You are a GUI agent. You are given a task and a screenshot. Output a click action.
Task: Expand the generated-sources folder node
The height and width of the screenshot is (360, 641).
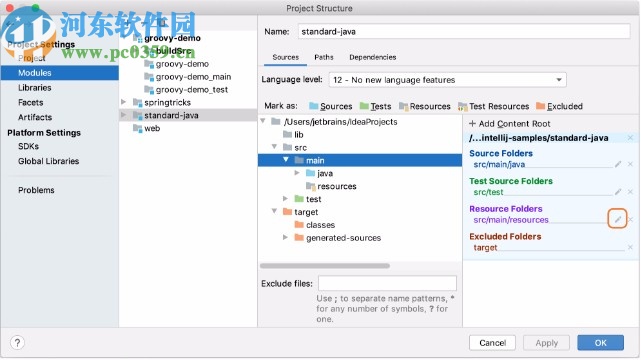(285, 237)
